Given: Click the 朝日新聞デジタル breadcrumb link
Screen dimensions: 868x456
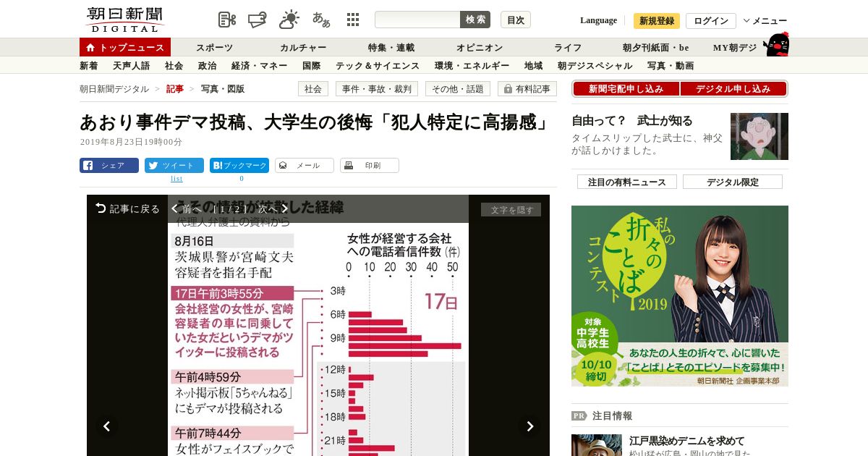Looking at the screenshot, I should (x=114, y=89).
